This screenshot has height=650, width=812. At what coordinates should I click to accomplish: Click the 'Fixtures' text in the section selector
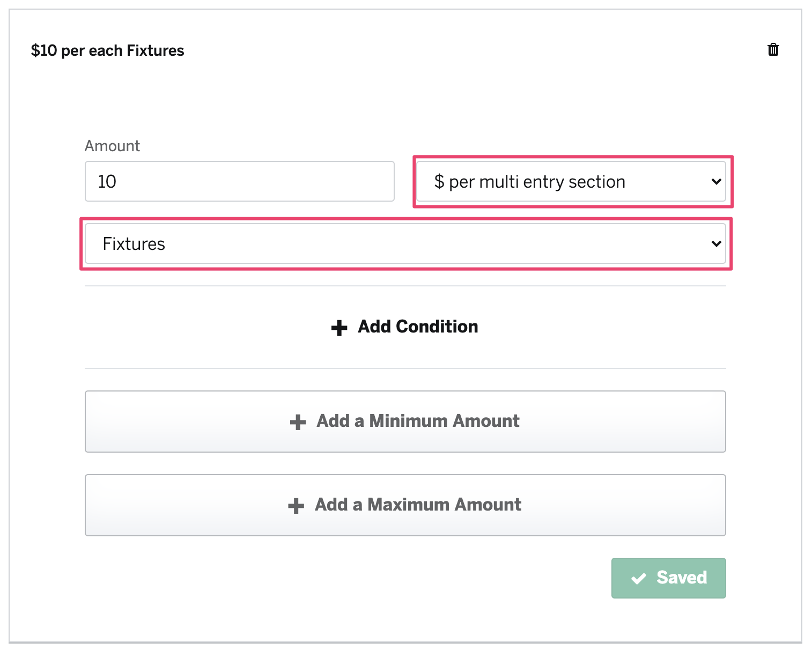pos(134,244)
